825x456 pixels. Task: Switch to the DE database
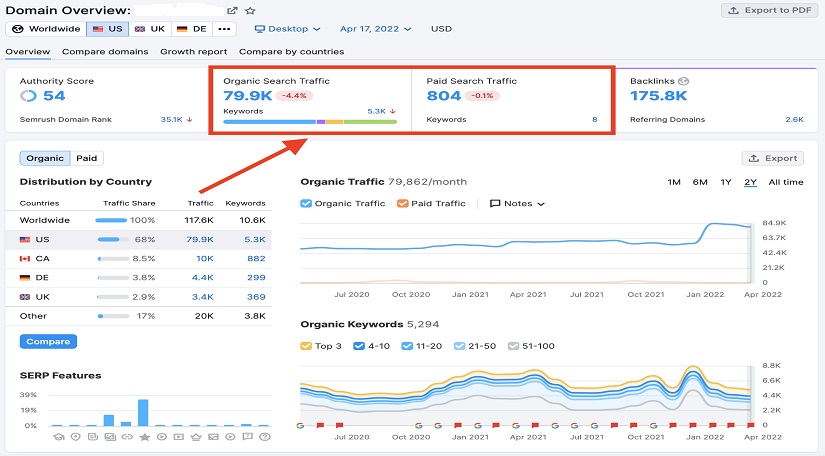[192, 29]
